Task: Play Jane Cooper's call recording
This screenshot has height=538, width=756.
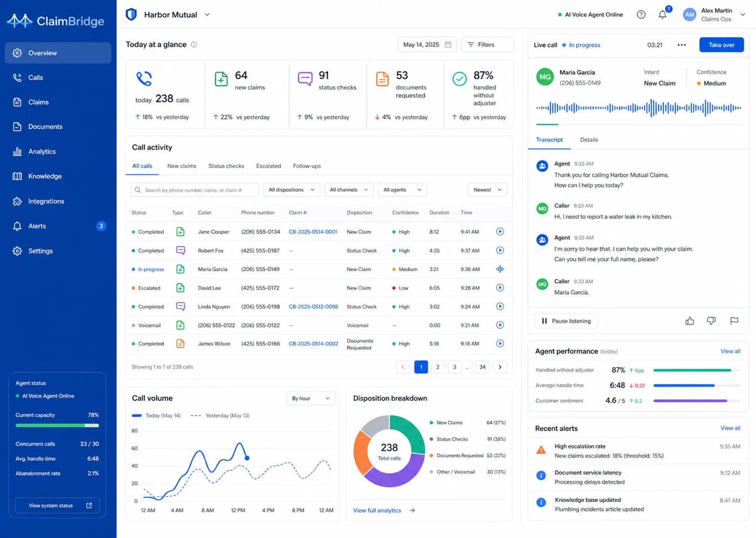Action: [500, 232]
